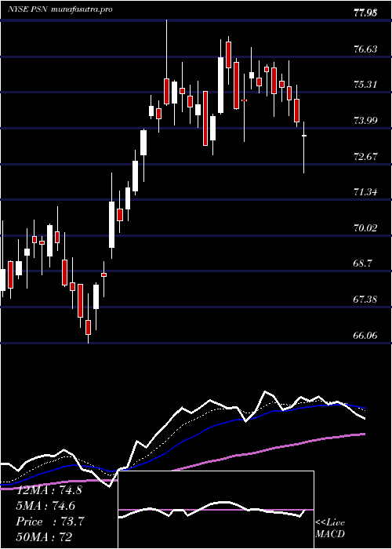Select the 67.38 price axis label
392x549 pixels.
[365, 300]
